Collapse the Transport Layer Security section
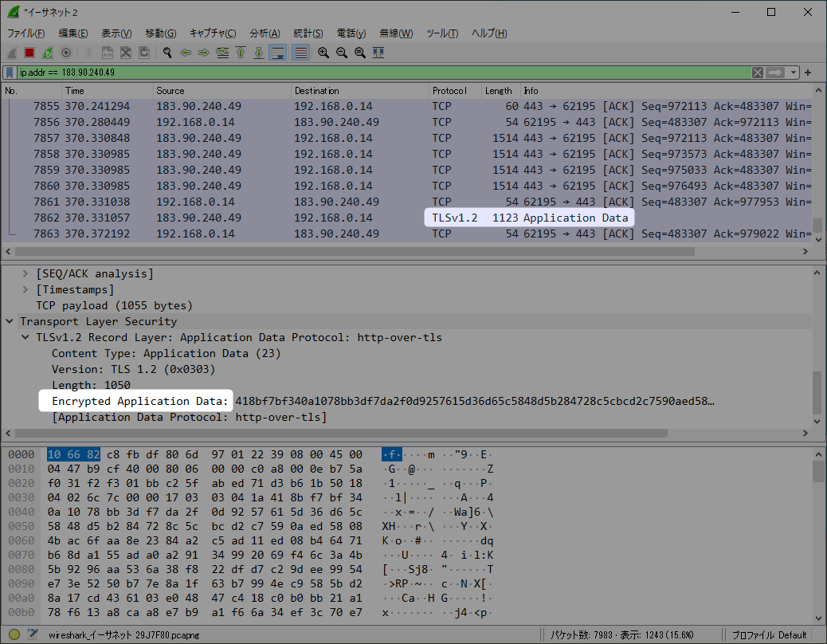 tap(10, 321)
